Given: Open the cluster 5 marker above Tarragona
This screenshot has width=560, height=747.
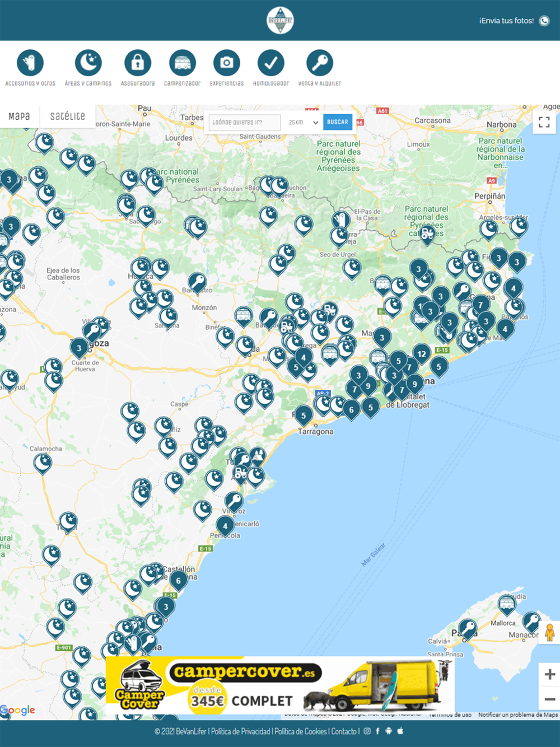Looking at the screenshot, I should pos(304,417).
